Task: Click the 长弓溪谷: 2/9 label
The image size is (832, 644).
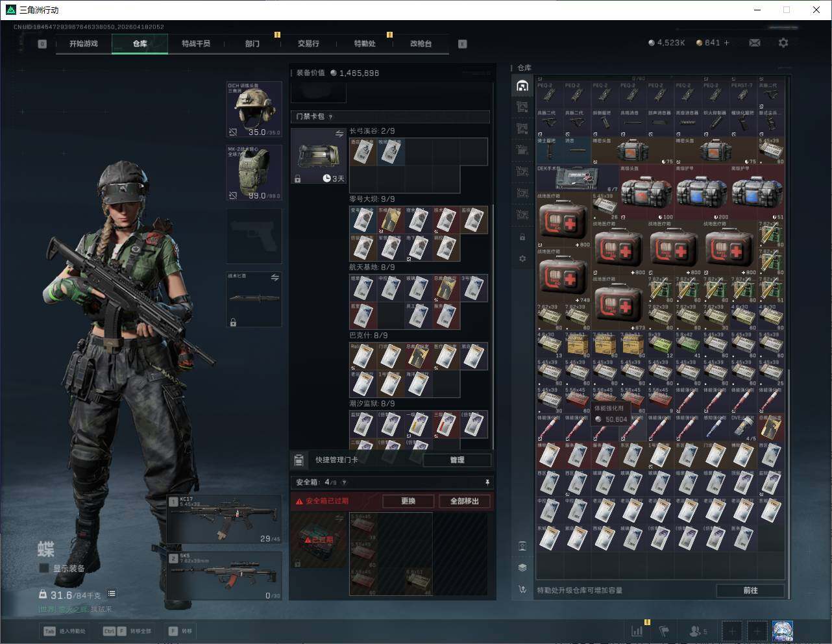Action: (372, 131)
